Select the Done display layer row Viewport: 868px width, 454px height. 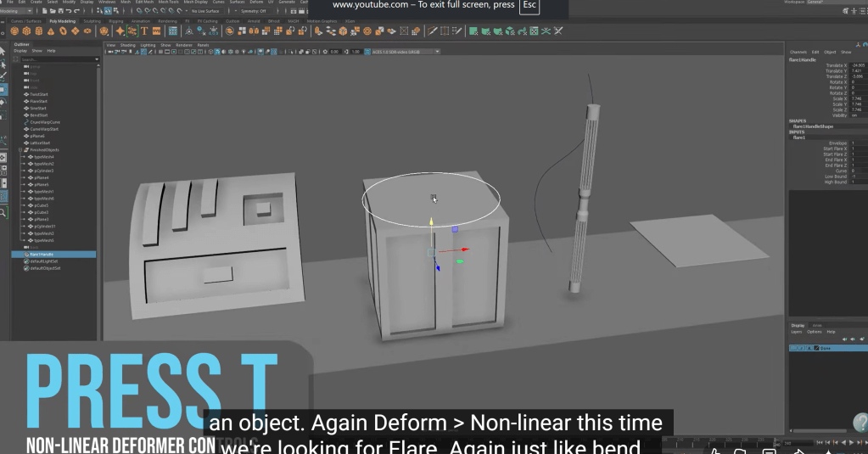tap(828, 348)
